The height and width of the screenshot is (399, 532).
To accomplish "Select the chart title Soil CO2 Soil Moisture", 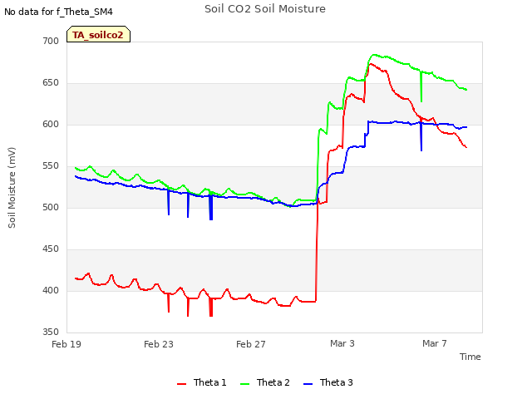I will [265, 9].
